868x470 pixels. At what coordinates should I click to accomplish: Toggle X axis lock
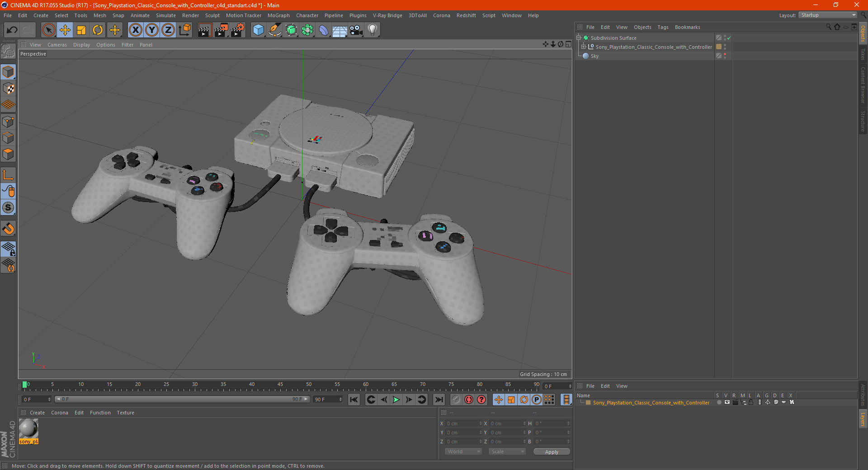tap(135, 30)
